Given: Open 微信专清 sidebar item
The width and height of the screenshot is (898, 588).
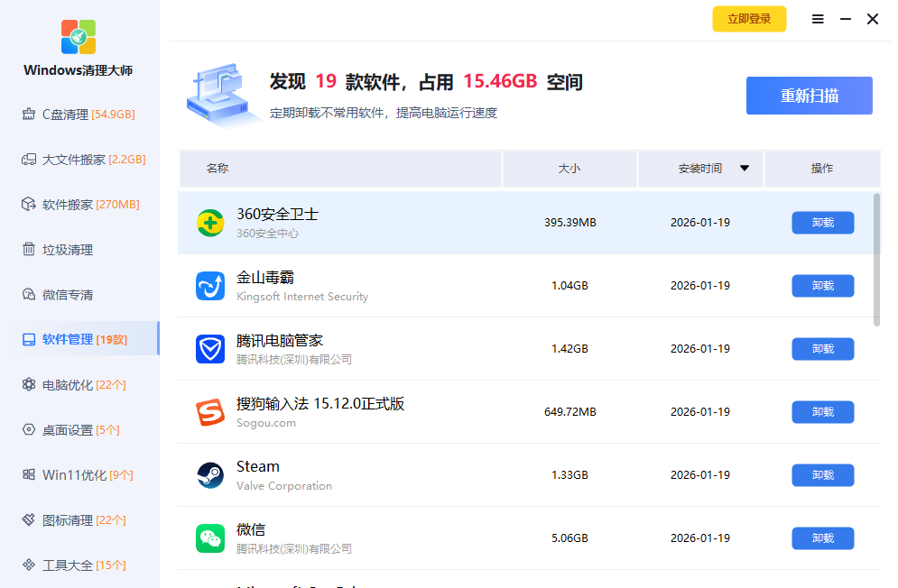Looking at the screenshot, I should click(x=67, y=295).
